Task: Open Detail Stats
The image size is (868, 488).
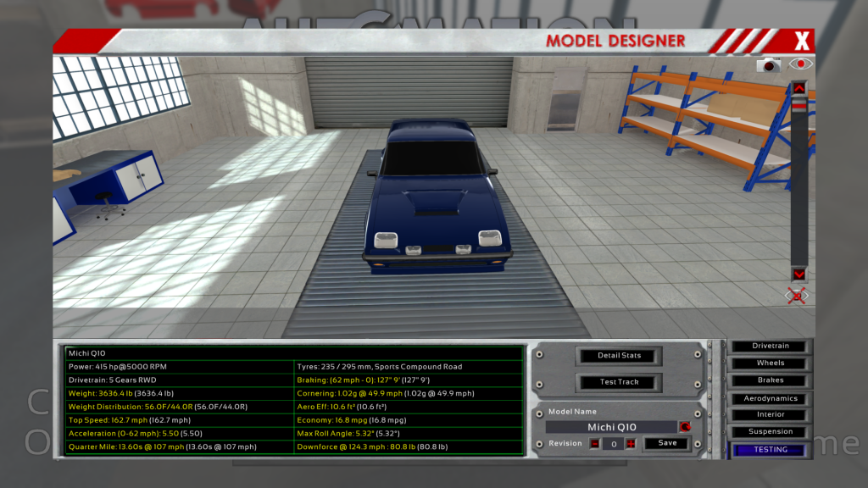Action: click(x=620, y=356)
